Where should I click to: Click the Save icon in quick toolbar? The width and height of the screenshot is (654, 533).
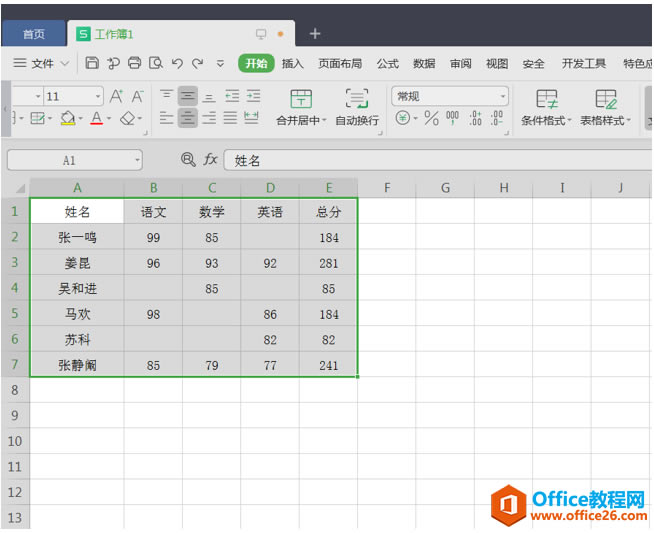coord(92,63)
